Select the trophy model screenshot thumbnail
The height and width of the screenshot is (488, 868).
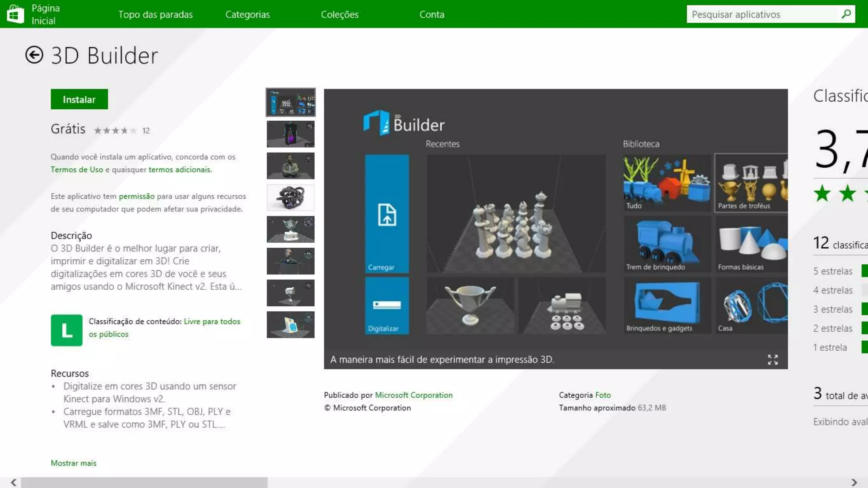[x=290, y=229]
